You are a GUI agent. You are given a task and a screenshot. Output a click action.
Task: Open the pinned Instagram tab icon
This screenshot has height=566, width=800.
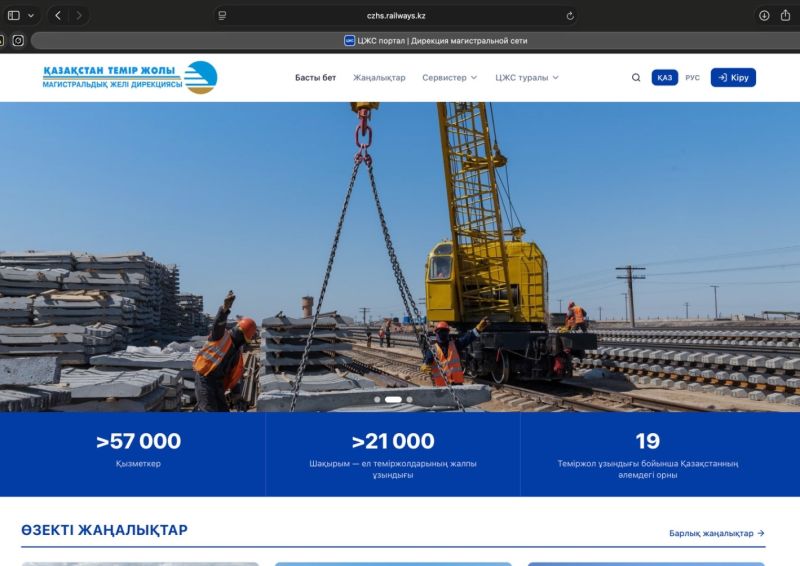pyautogui.click(x=18, y=40)
